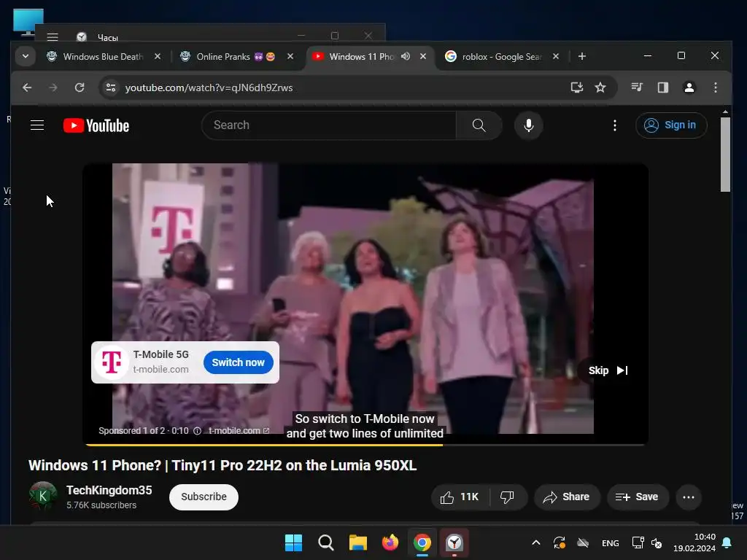Select Chrome in the taskbar
747x560 pixels.
(x=422, y=542)
